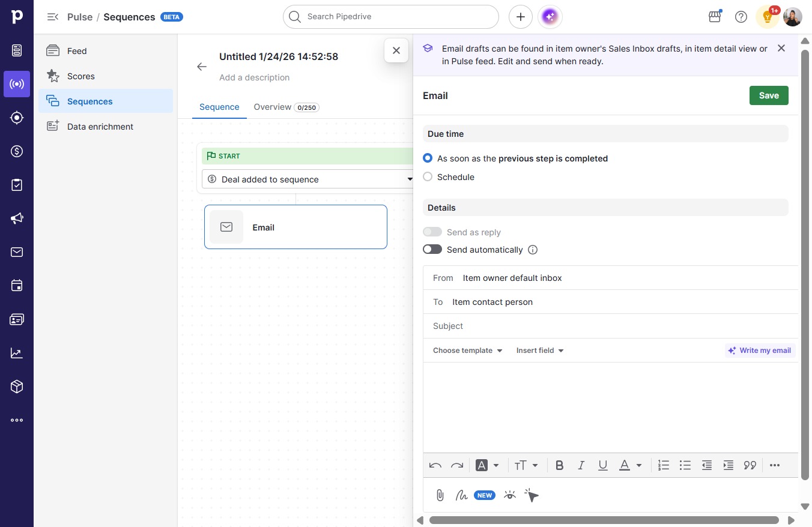Toggle bold formatting in the email editor
The width and height of the screenshot is (812, 527).
click(559, 465)
